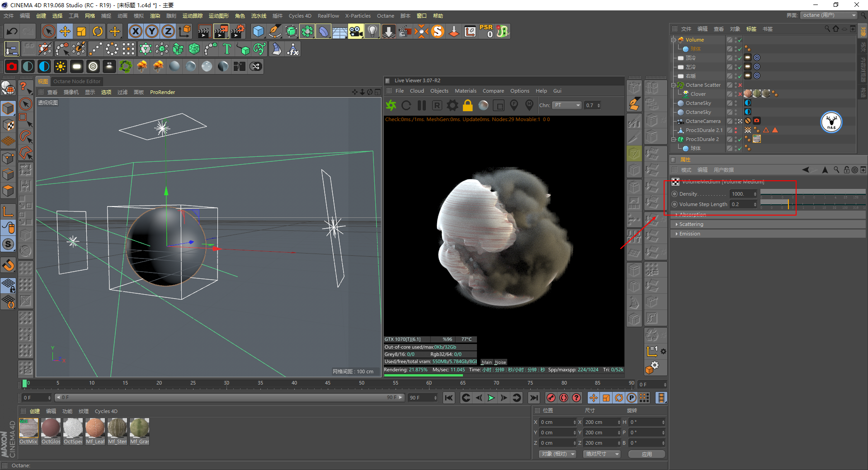The image size is (868, 470).
Task: Click the Octane Live Viewer red camera icon
Action: click(12, 67)
